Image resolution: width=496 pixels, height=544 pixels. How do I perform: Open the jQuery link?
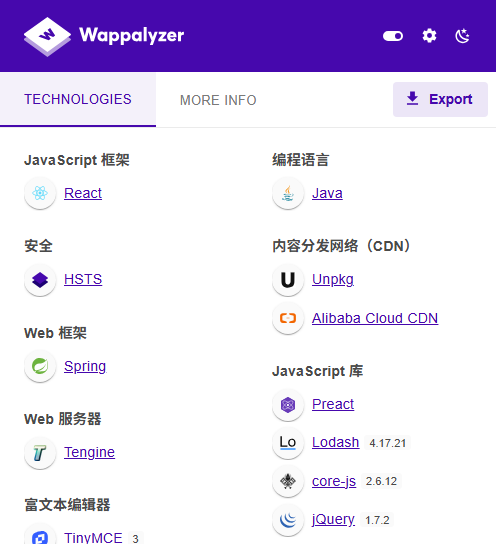333,520
